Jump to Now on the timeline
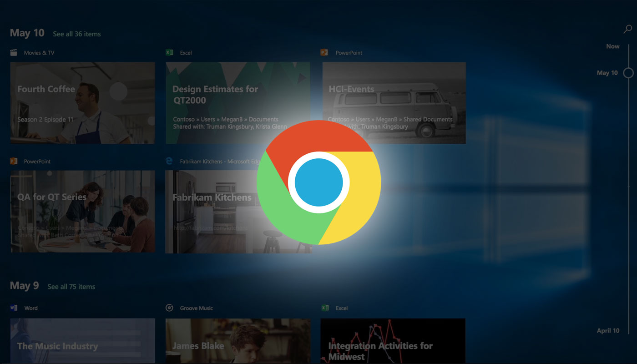This screenshot has height=364, width=637. tap(613, 46)
